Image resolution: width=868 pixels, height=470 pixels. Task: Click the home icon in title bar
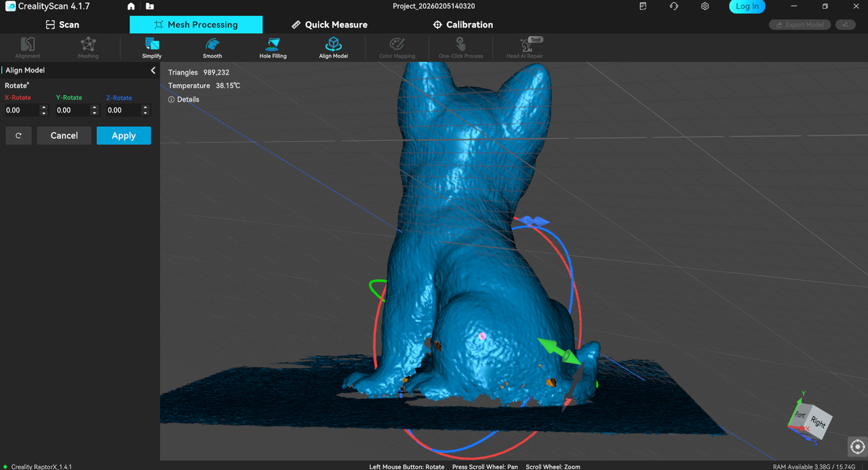click(x=131, y=6)
